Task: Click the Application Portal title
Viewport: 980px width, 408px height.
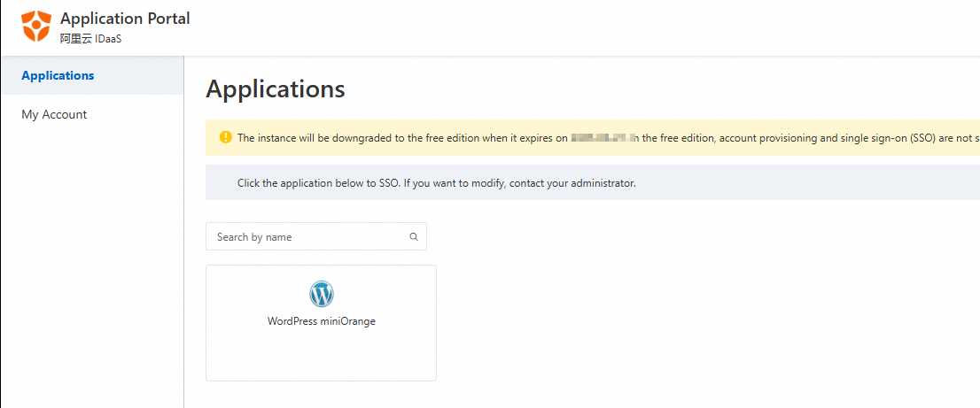Action: (125, 19)
